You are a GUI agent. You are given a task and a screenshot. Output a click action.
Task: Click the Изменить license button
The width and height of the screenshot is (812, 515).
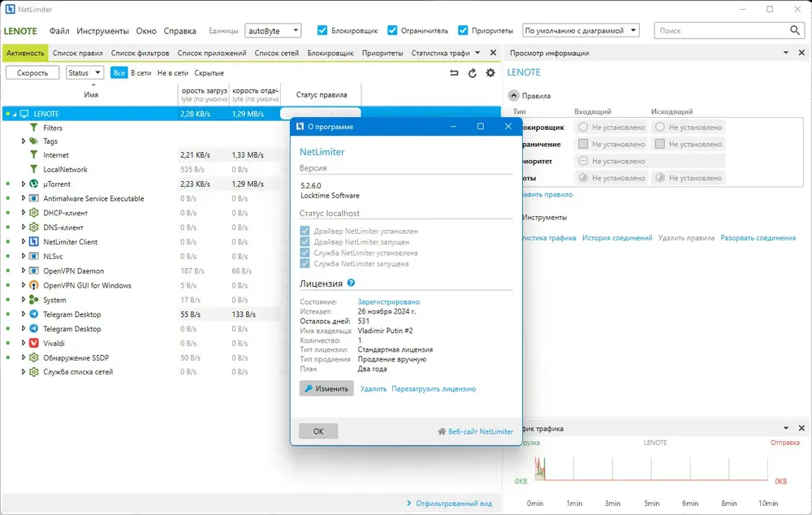(x=326, y=388)
